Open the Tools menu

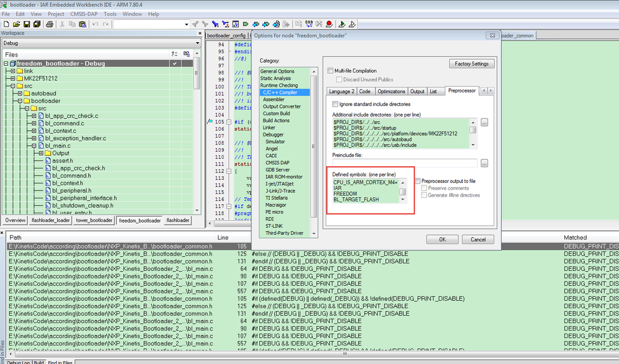[110, 14]
